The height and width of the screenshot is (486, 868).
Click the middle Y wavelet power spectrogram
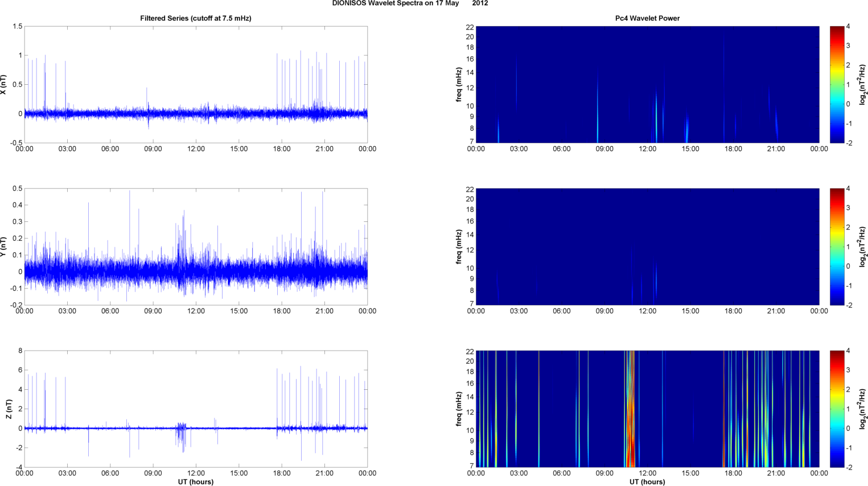coord(647,246)
